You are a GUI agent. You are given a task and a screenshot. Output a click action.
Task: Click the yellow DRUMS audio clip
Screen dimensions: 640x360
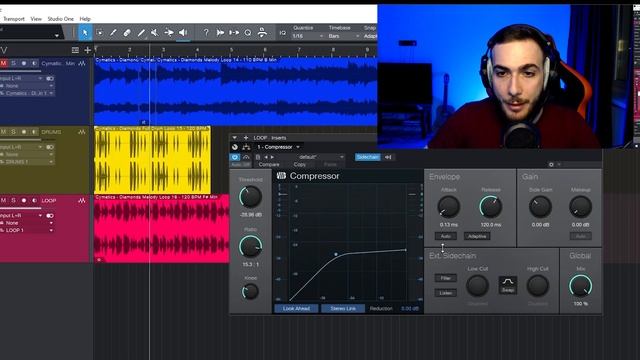coord(153,160)
